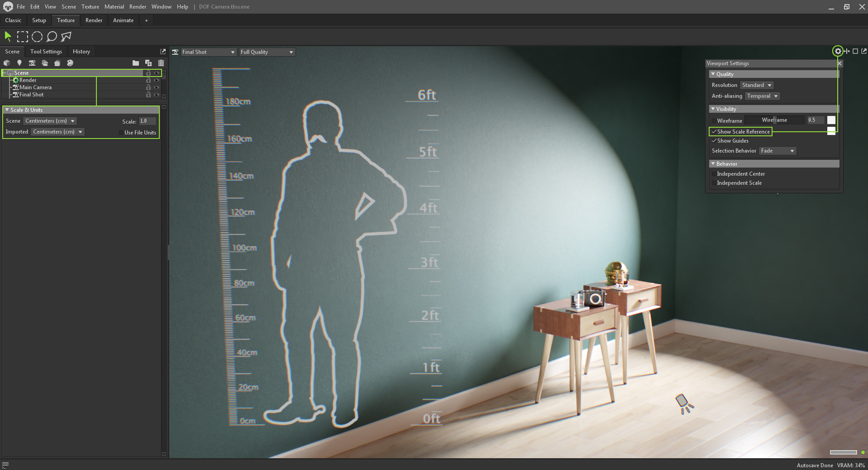Screen dimensions: 868x470
Task: Open the palette icon in scene toolbar
Action: click(70, 63)
